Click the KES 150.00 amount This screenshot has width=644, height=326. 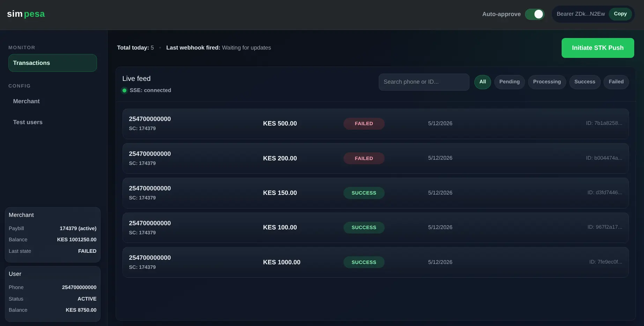[280, 193]
